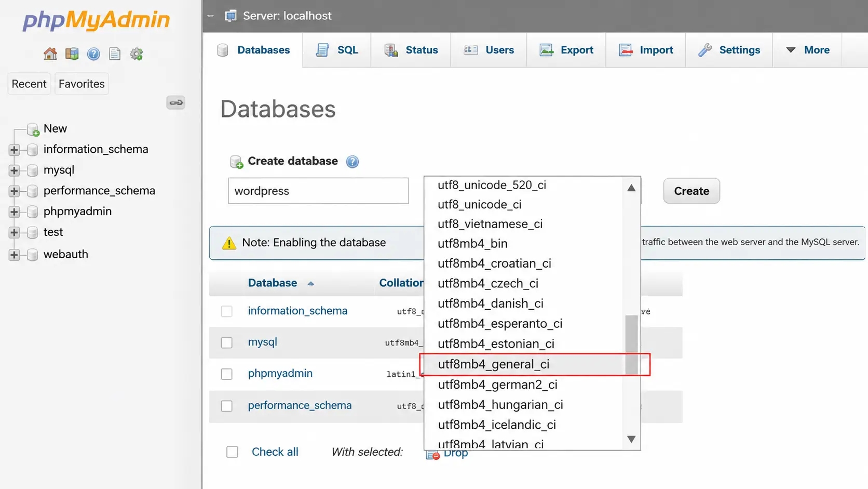Expand performance_schema tree node
Screen dimensions: 868x489
[x=14, y=191]
